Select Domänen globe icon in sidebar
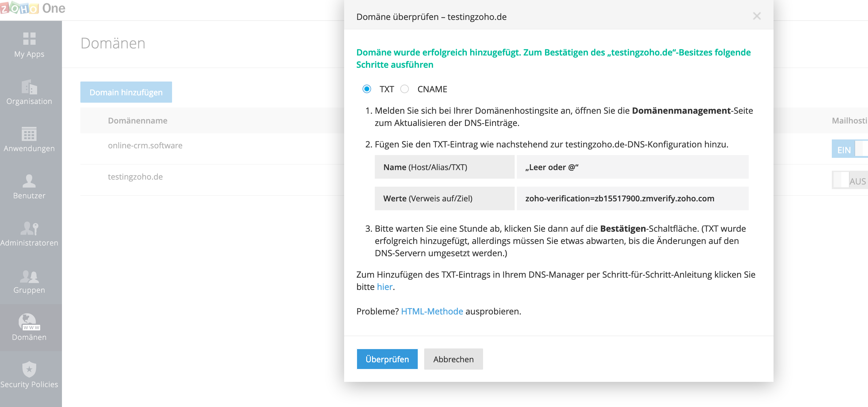The width and height of the screenshot is (868, 407). 29,322
